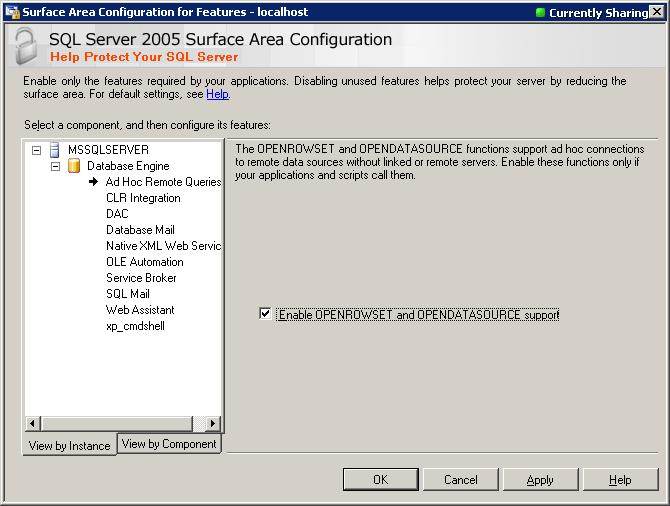Viewport: 670px width, 506px height.
Task: Select SQL Mail feature
Action: 128,294
